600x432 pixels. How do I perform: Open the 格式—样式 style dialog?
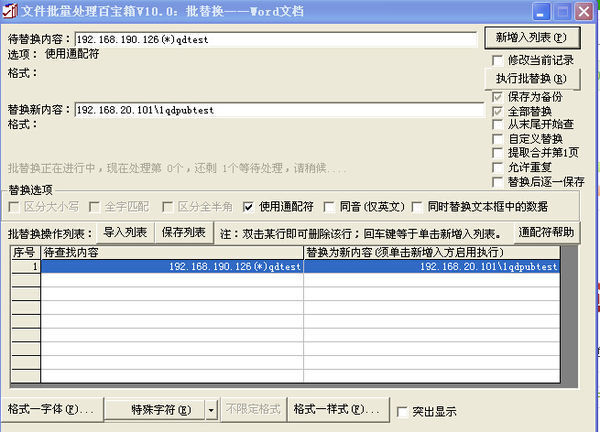[x=336, y=410]
